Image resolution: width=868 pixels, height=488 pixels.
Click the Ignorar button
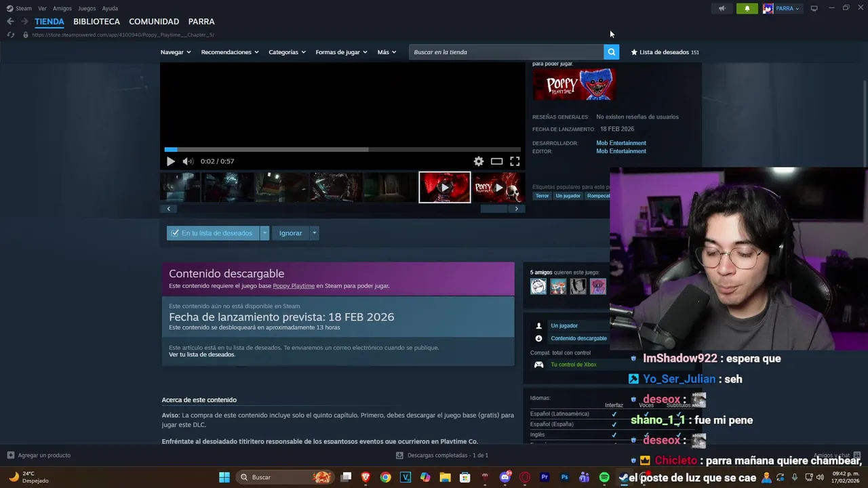(291, 233)
